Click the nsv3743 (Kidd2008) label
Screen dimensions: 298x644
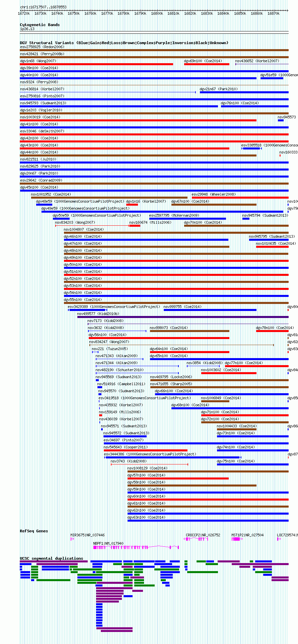pos(129,461)
